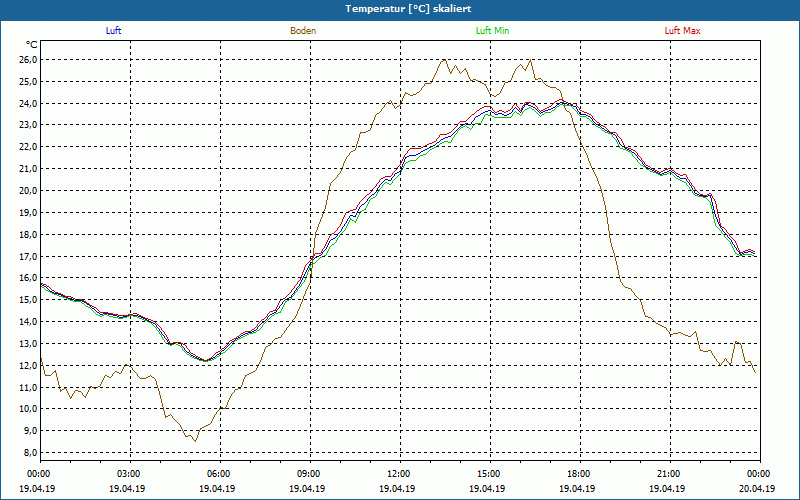The image size is (800, 500).
Task: Click the "9,0" y-axis value
Action: tap(31, 431)
